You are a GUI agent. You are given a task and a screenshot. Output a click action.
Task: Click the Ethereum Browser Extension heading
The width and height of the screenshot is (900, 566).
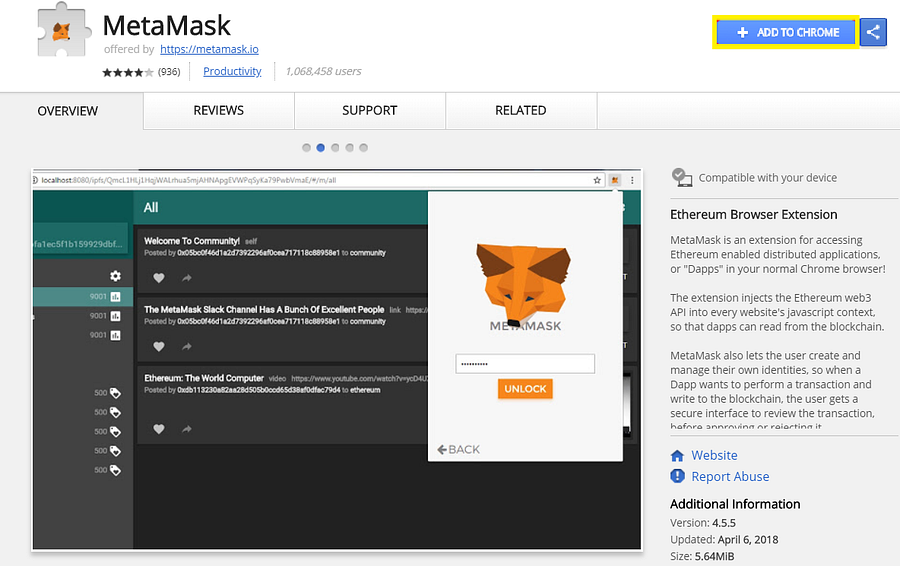pyautogui.click(x=754, y=215)
